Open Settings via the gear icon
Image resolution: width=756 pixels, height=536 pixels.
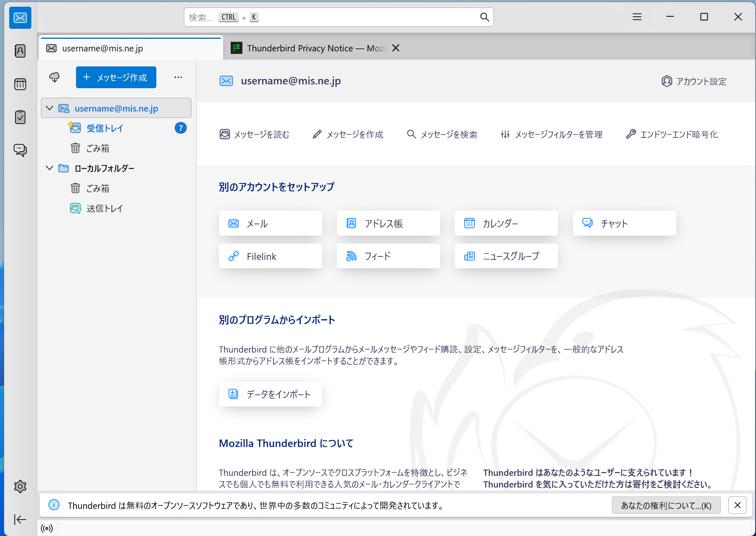coord(20,486)
